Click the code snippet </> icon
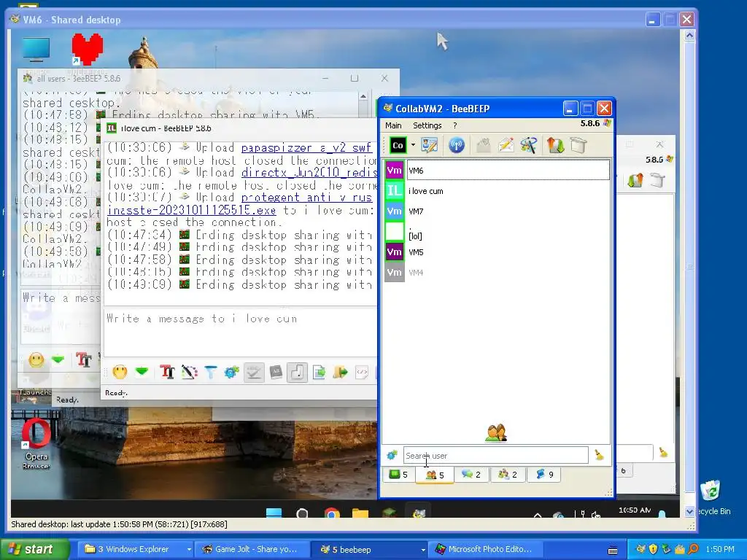 362,372
